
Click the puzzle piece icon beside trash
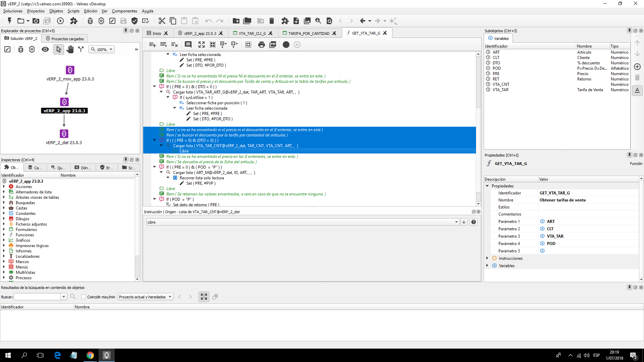(x=285, y=21)
